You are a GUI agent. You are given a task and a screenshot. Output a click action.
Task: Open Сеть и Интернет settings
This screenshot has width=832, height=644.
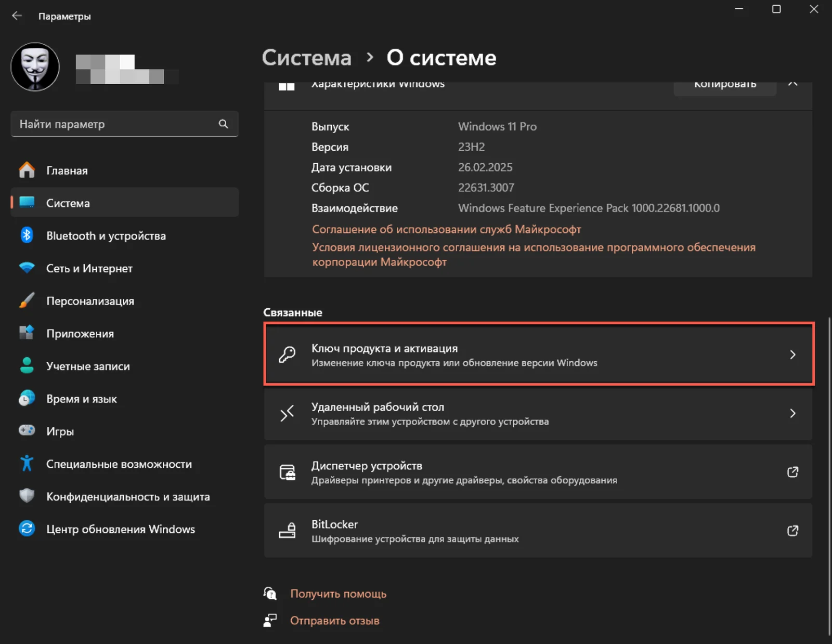(x=125, y=268)
